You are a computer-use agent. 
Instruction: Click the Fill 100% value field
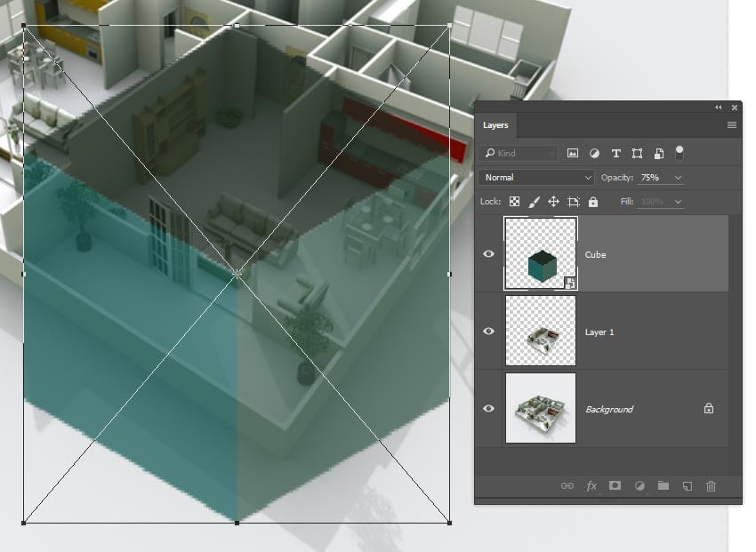pyautogui.click(x=654, y=202)
